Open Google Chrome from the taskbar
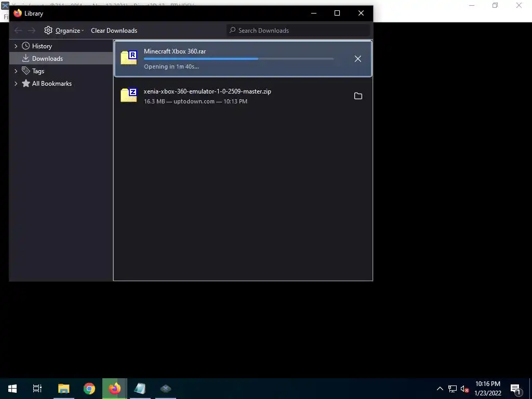This screenshot has width=532, height=399. tap(89, 389)
